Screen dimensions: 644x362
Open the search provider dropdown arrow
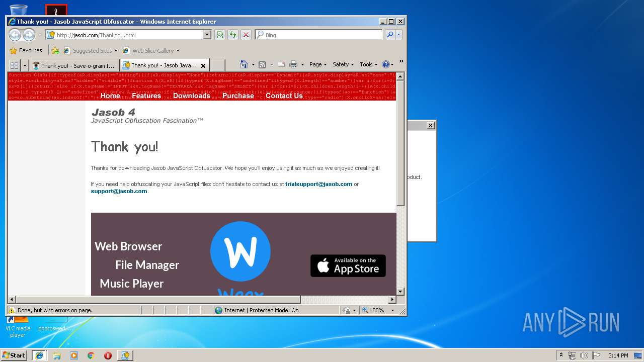[x=399, y=35]
